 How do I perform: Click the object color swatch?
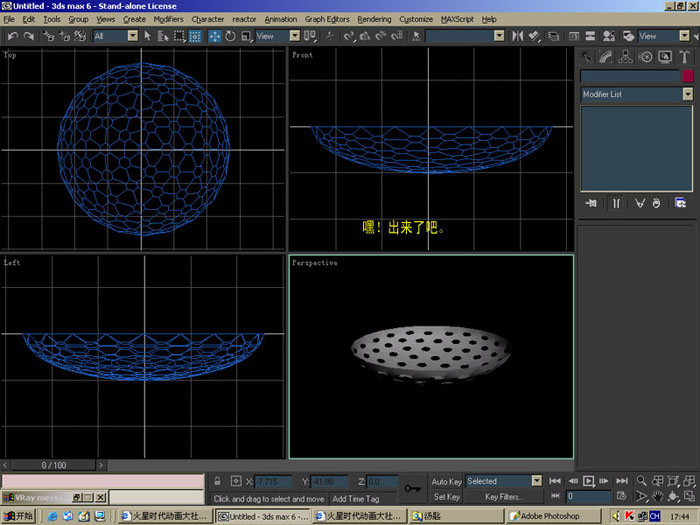(688, 76)
